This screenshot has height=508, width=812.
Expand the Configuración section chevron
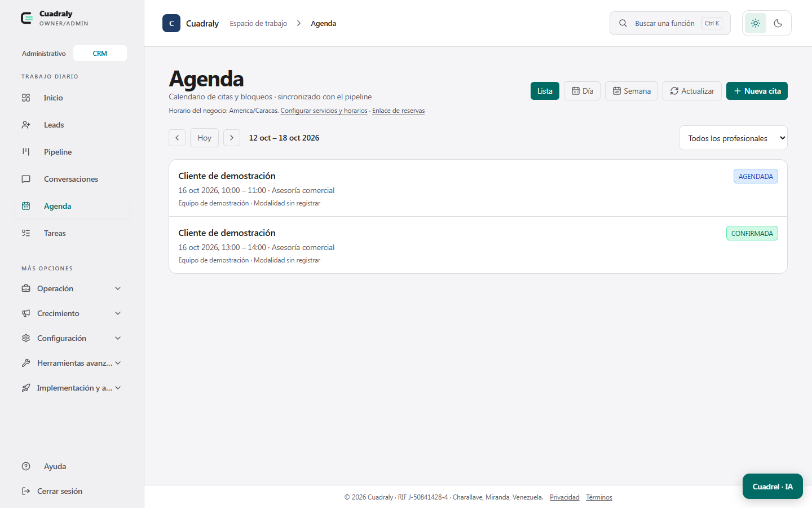(118, 338)
